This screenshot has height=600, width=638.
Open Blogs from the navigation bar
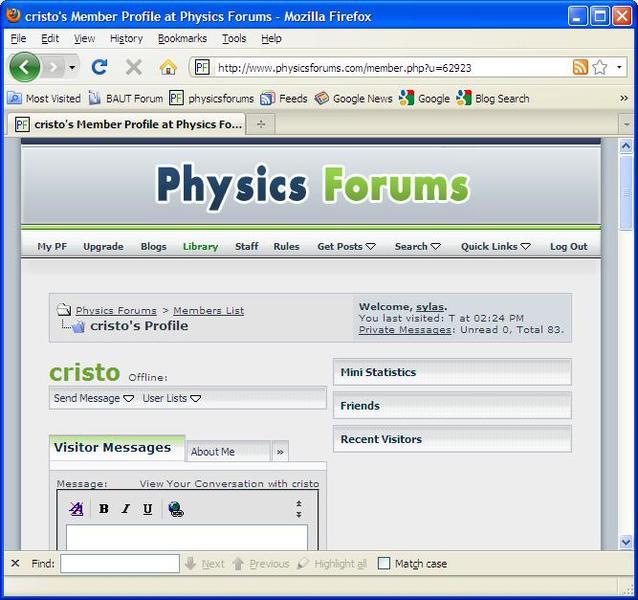tap(153, 247)
